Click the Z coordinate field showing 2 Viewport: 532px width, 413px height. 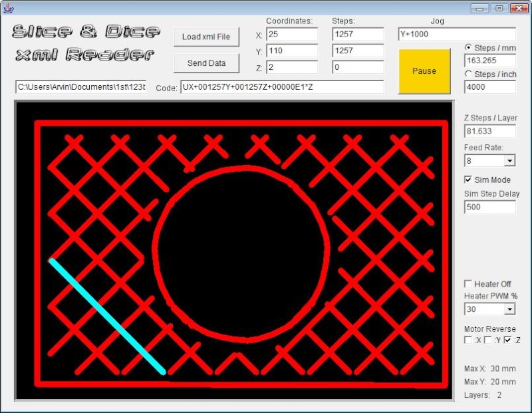(292, 67)
